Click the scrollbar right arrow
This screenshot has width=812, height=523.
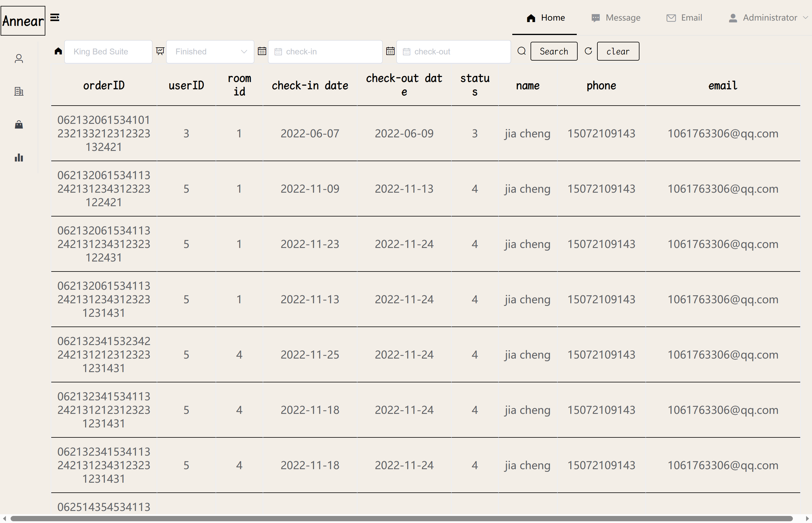(x=807, y=519)
